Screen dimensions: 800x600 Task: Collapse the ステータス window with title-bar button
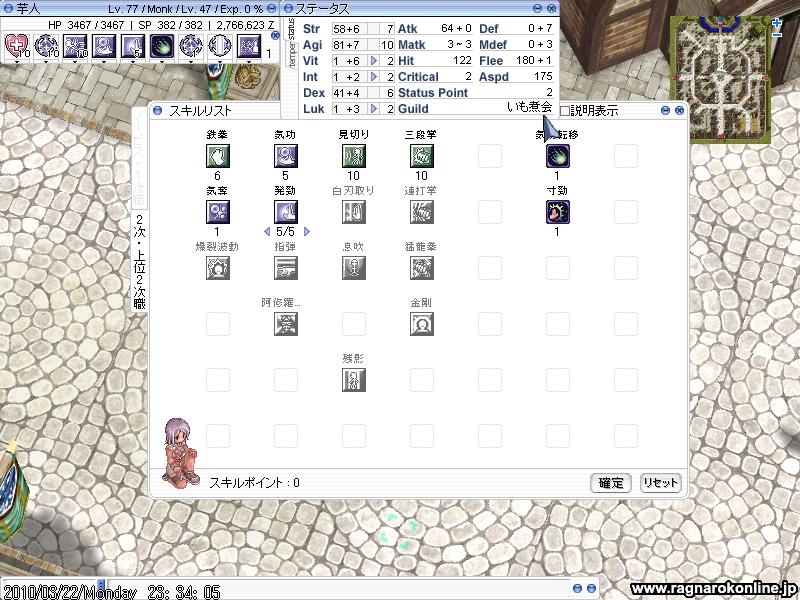(x=537, y=8)
